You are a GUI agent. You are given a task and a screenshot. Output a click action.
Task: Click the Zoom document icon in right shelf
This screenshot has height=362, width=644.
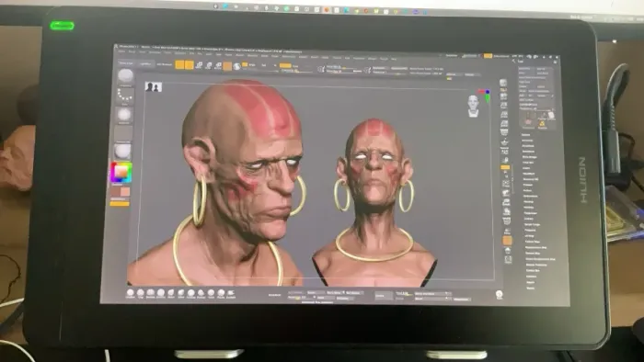pyautogui.click(x=503, y=105)
